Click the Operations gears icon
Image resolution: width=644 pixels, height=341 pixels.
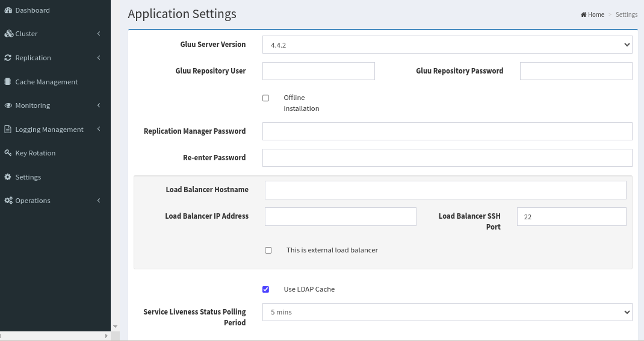tap(8, 200)
